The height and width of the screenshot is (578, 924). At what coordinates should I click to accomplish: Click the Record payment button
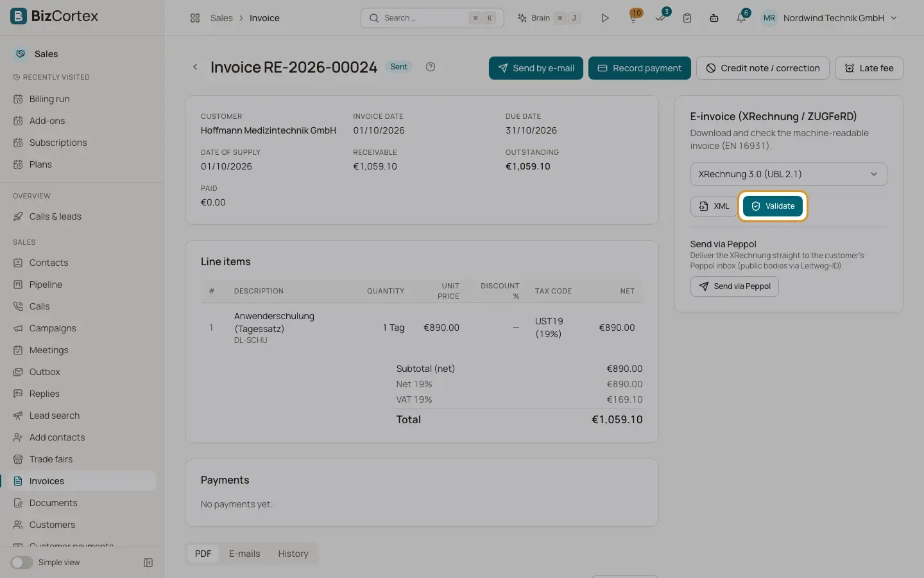pos(639,68)
